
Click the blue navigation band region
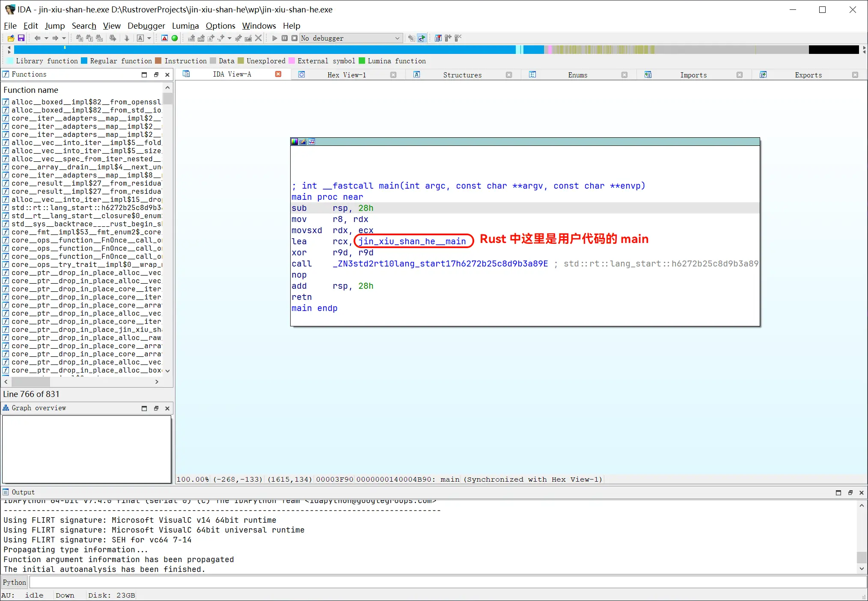(257, 50)
